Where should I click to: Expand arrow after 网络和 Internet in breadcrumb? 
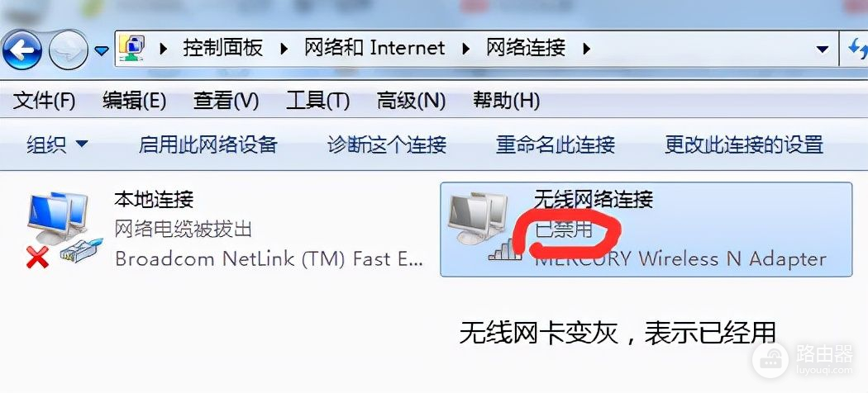[466, 50]
